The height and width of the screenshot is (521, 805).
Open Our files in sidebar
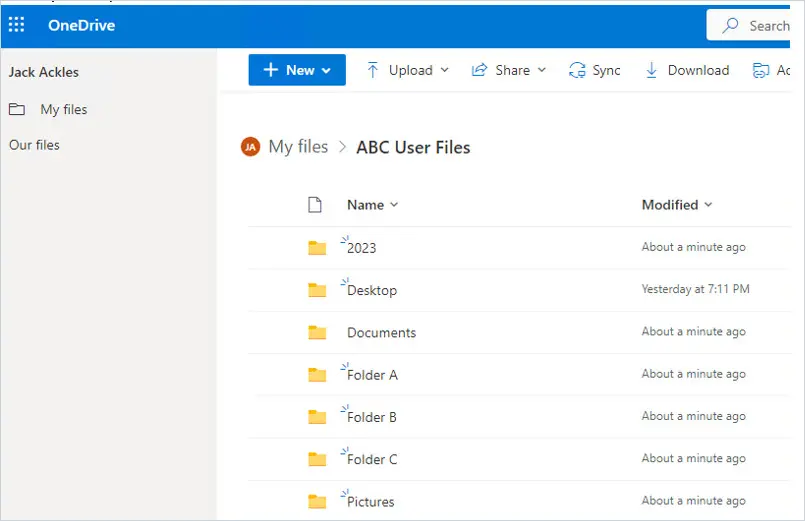(x=34, y=145)
